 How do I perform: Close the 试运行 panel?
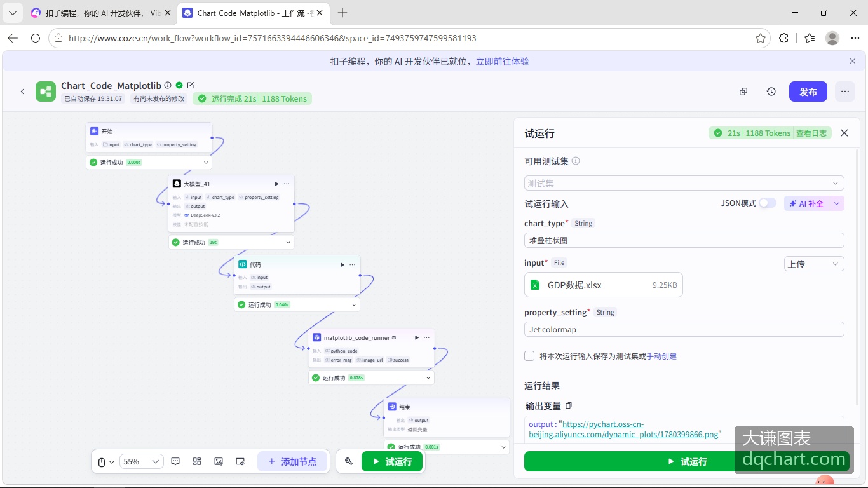click(844, 133)
